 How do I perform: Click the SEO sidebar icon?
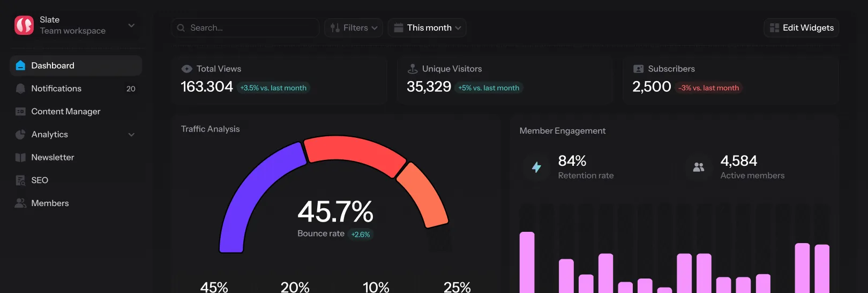point(20,180)
